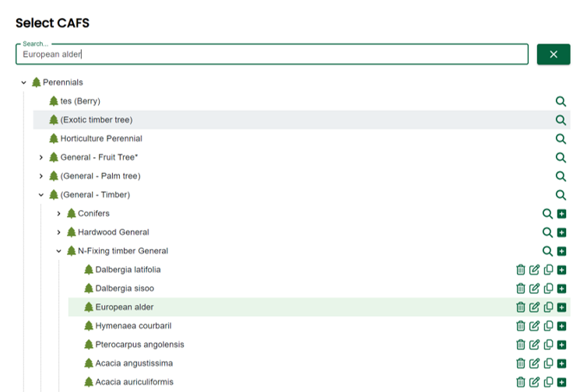Add Dalbergia latifolia with plus icon
The width and height of the screenshot is (587, 392).
click(x=561, y=270)
